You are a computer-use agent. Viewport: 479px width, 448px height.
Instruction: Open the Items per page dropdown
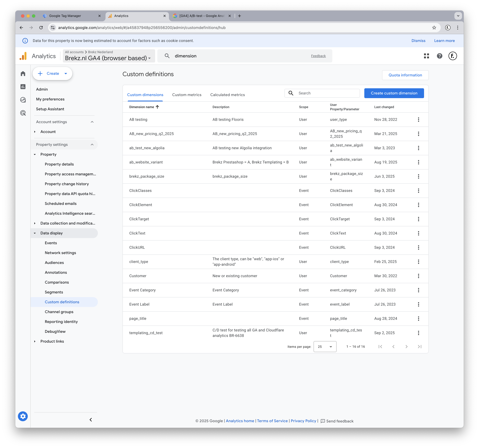tap(325, 346)
